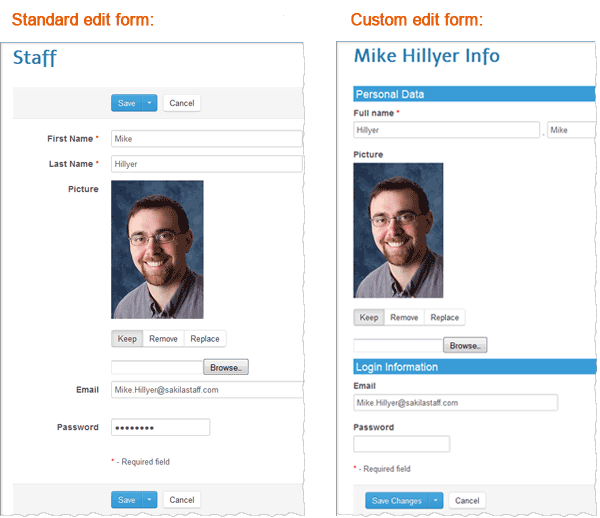Image resolution: width=600 pixels, height=518 pixels.
Task: Select Keep option in the Staff form
Action: tap(127, 339)
